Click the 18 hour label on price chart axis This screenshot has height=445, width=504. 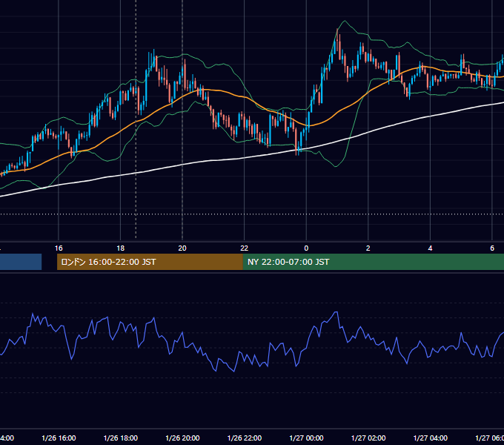click(121, 248)
